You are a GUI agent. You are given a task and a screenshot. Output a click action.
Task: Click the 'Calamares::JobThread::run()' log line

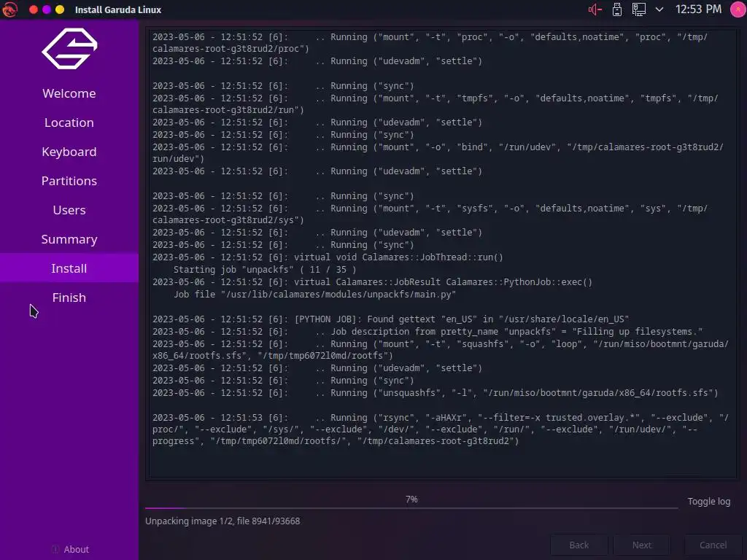328,257
